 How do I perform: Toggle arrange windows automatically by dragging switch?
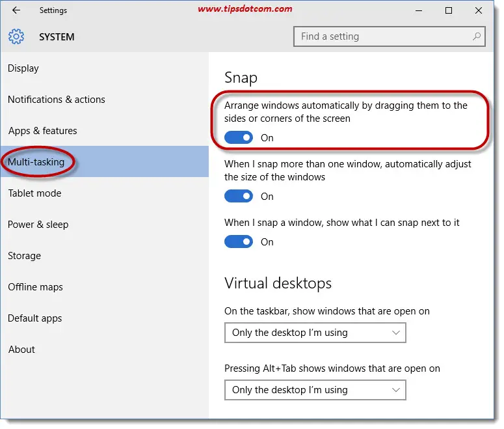[x=239, y=137]
